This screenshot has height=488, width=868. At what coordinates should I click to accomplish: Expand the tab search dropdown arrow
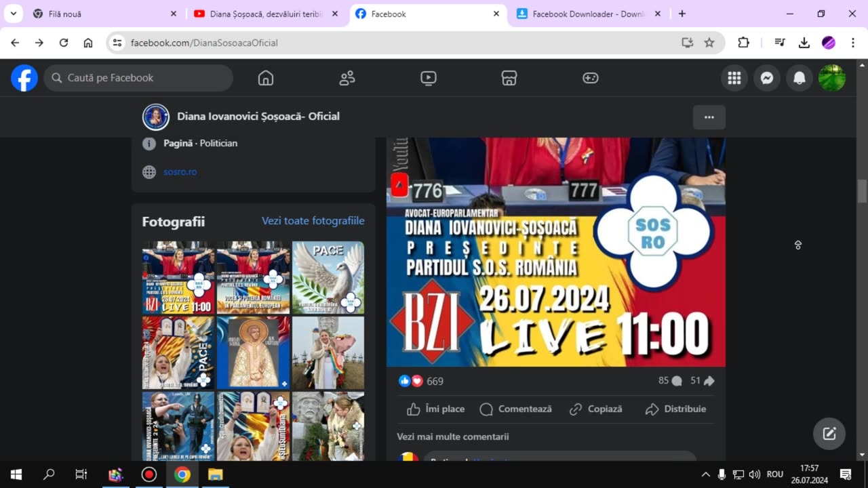coord(13,14)
